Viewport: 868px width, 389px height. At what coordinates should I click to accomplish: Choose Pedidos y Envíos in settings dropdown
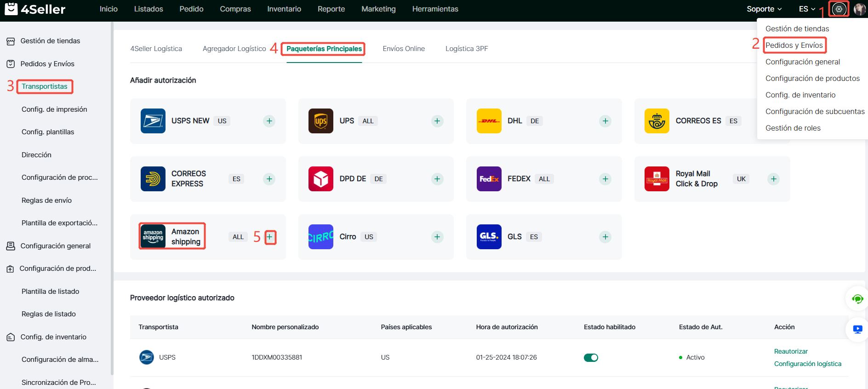coord(794,45)
